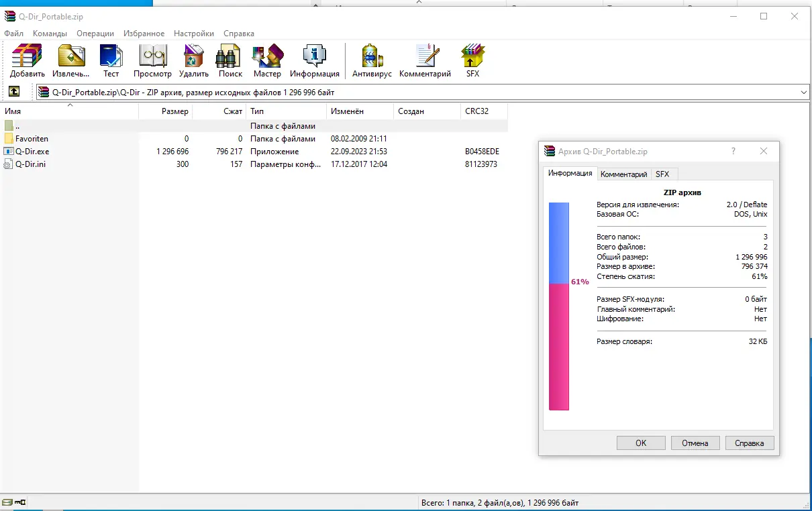Minimize the main WinRAR window
Image resolution: width=812 pixels, height=511 pixels.
(733, 16)
